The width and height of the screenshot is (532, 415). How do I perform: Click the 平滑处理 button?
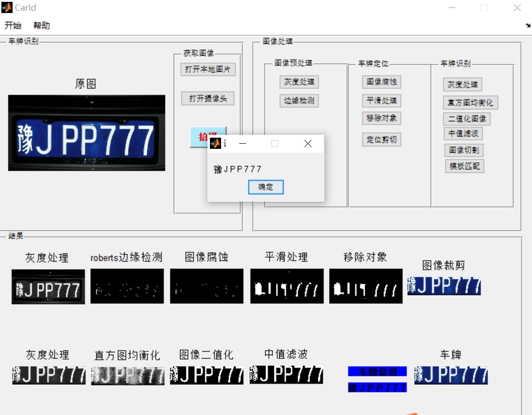(381, 101)
